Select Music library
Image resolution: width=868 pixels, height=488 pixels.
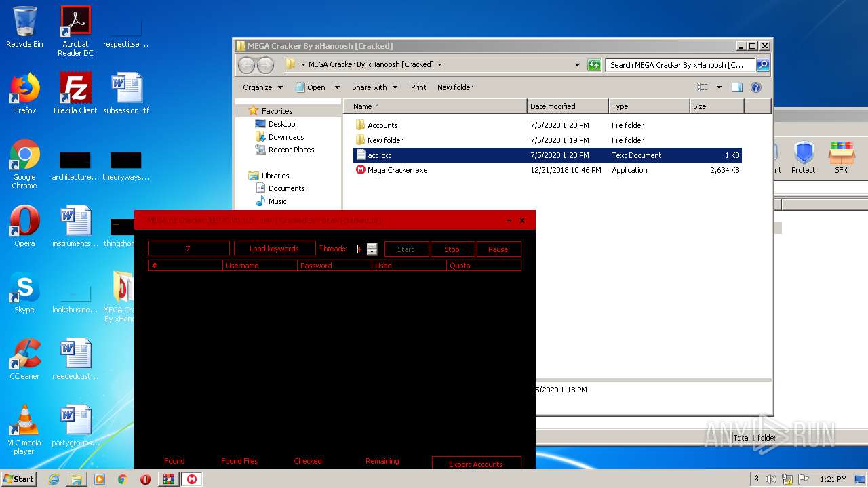(x=277, y=201)
